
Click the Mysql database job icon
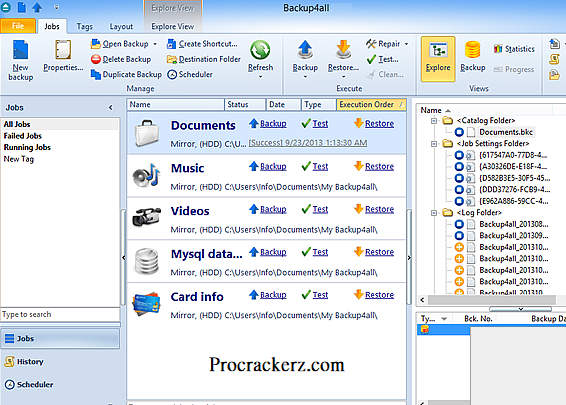(146, 261)
